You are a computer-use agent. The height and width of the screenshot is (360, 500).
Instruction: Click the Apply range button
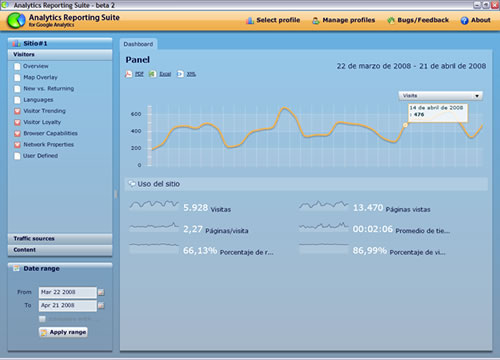(x=63, y=332)
